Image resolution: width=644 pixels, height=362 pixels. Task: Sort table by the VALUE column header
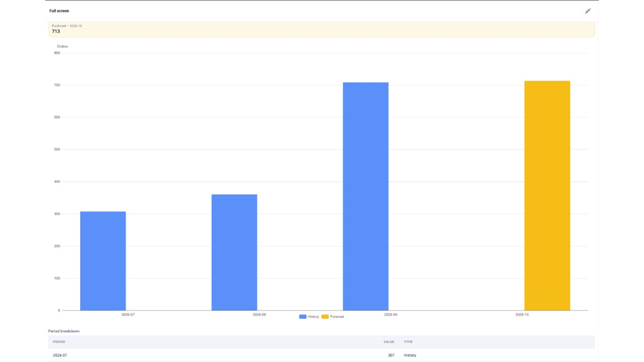[x=389, y=342]
